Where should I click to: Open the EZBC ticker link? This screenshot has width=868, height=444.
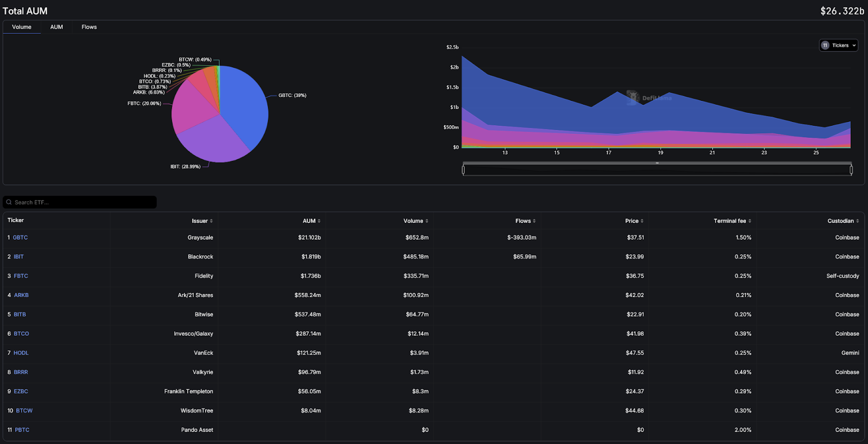(21, 391)
